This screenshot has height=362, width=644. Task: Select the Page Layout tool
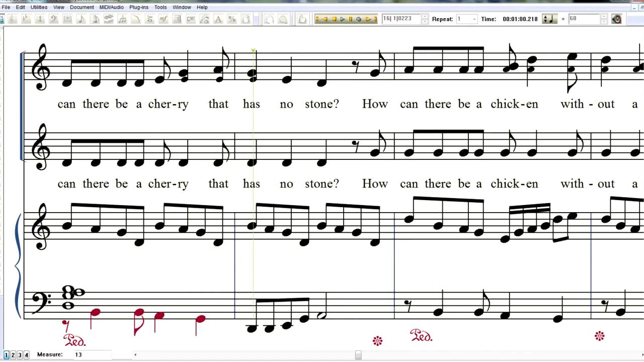click(x=246, y=19)
